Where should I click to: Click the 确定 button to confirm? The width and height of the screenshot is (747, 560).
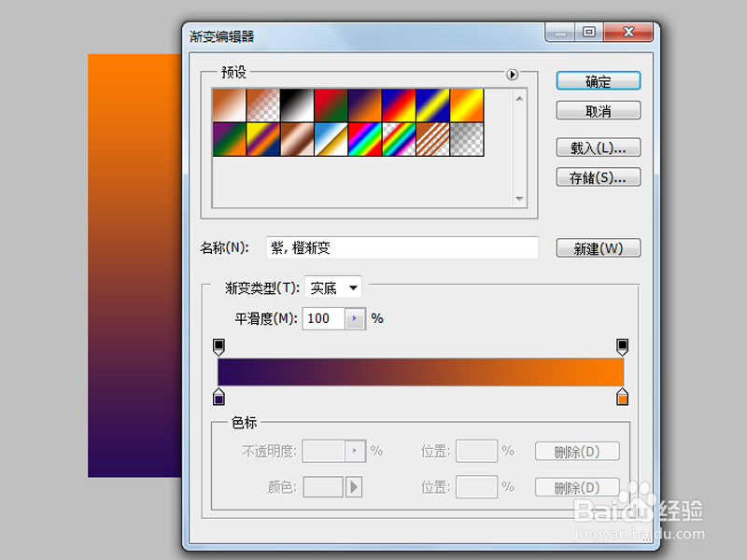[598, 80]
